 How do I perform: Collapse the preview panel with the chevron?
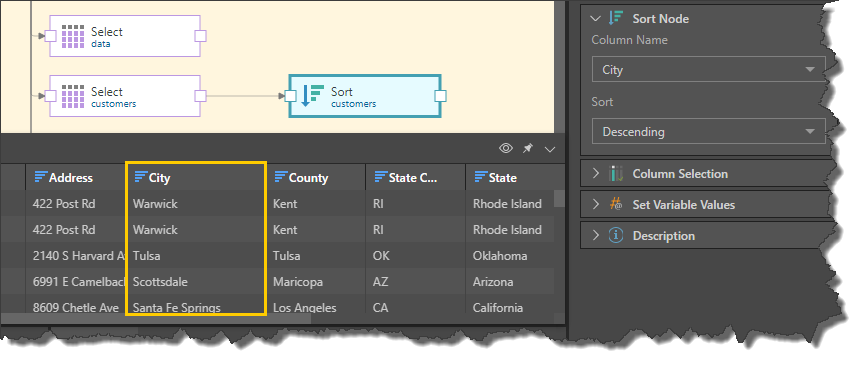550,149
